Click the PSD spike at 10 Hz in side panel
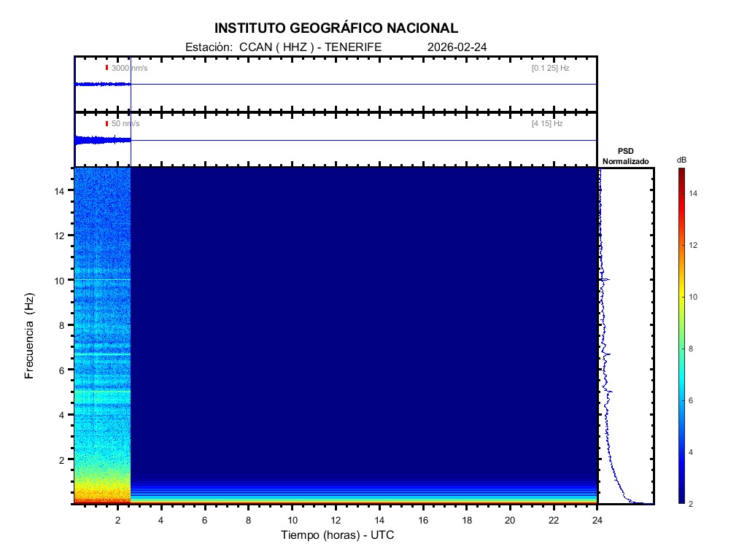Image resolution: width=747 pixels, height=560 pixels. [605, 279]
